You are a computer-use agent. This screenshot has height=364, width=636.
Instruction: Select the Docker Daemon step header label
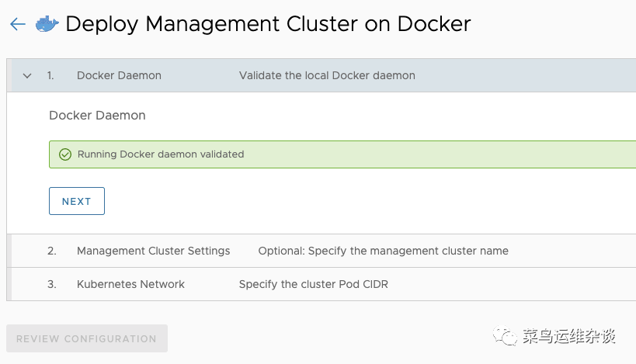(x=119, y=75)
